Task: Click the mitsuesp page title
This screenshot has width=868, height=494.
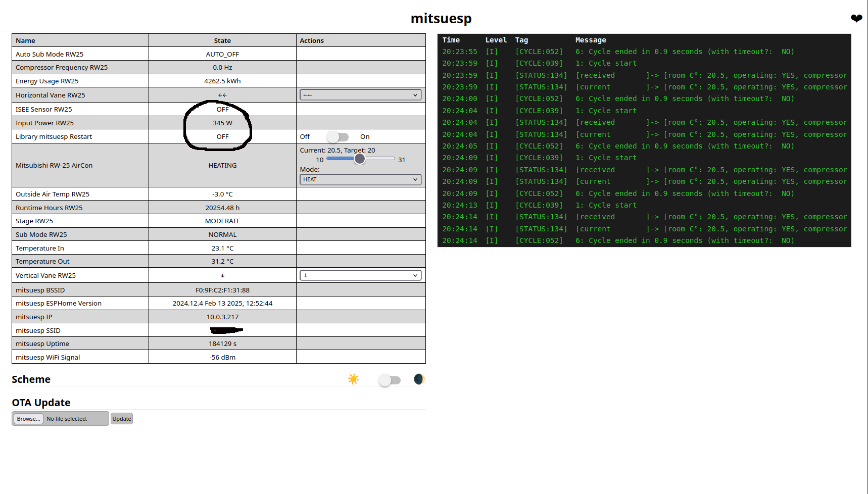Action: [441, 19]
